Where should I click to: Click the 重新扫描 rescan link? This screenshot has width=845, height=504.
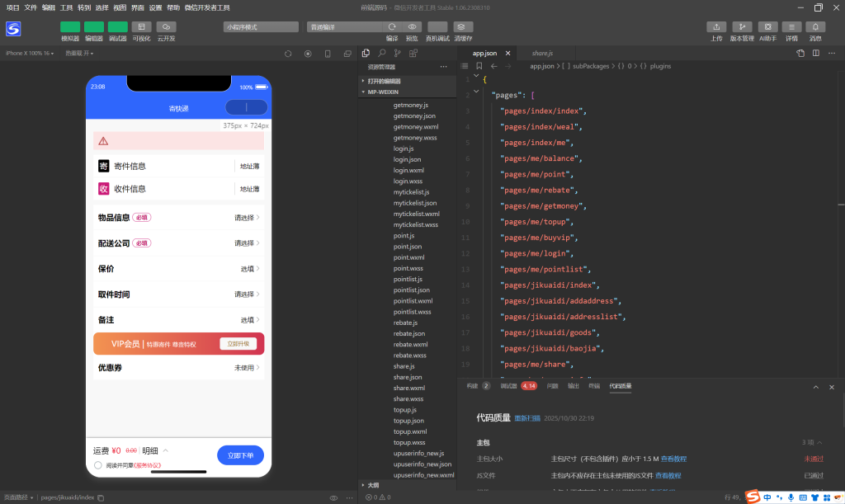pos(527,418)
